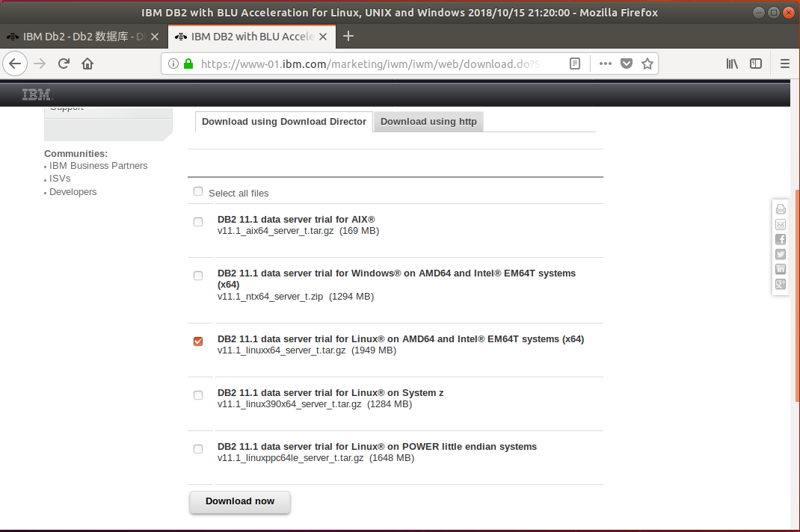Reload the current page
Image resolution: width=800 pixels, height=532 pixels.
pos(64,64)
